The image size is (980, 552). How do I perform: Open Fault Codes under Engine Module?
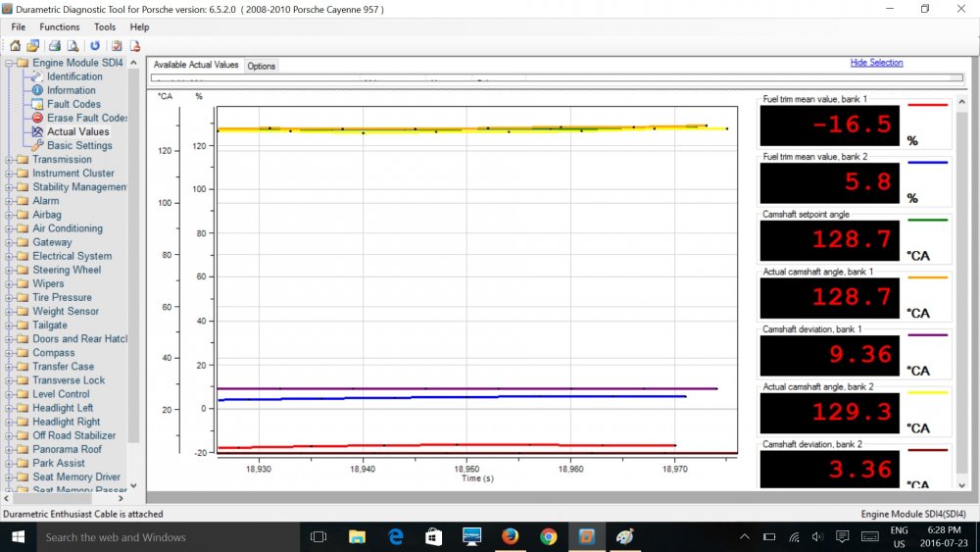(x=73, y=104)
